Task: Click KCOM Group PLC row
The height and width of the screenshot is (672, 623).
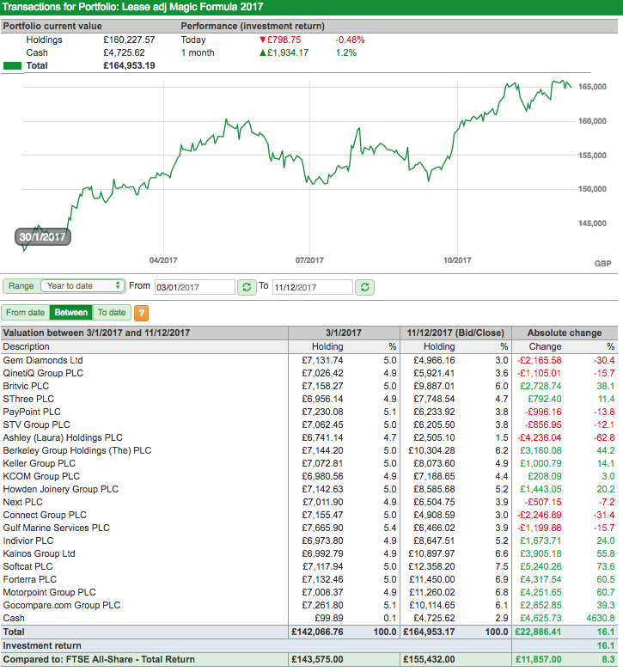Action: [x=309, y=476]
